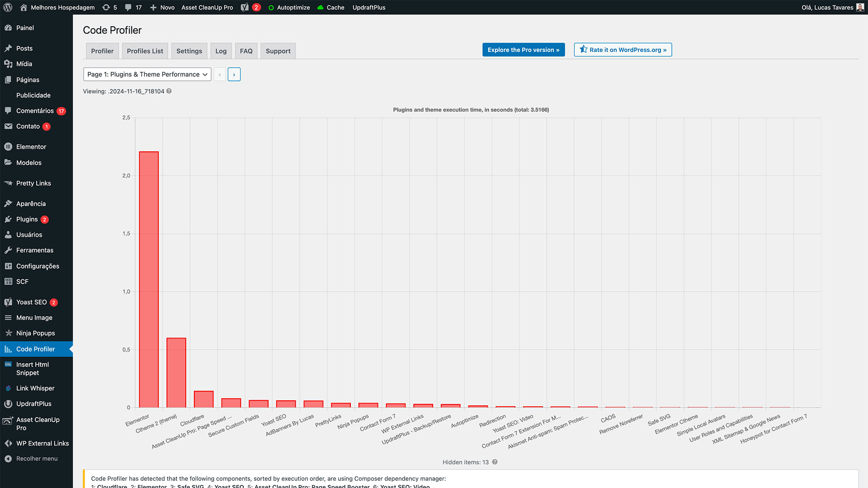
Task: Click the Pretty Links star icon
Action: pos(8,183)
